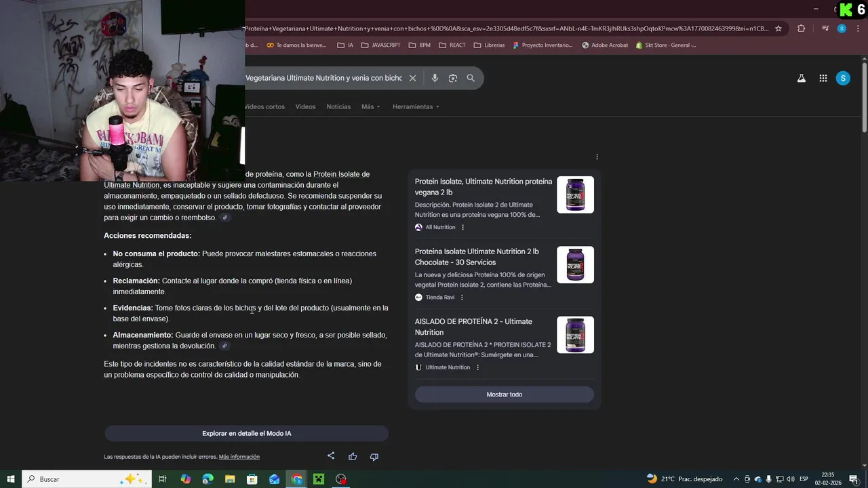Viewport: 868px width, 488px height.
Task: Open the Google apps grid
Action: pyautogui.click(x=823, y=78)
